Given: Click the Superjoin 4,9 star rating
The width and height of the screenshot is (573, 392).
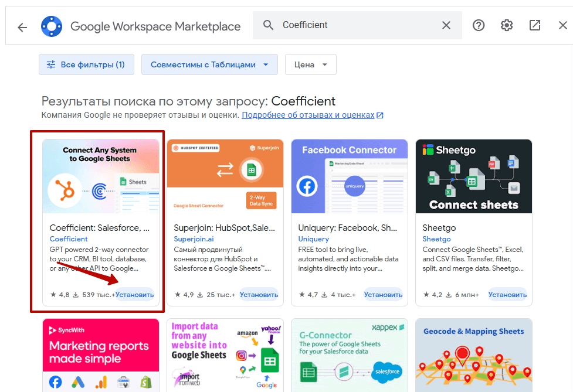Looking at the screenshot, I should coord(184,295).
